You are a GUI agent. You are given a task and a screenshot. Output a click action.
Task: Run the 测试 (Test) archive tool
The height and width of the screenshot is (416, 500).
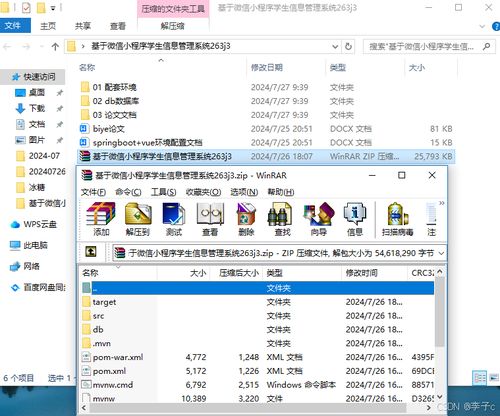click(x=174, y=219)
